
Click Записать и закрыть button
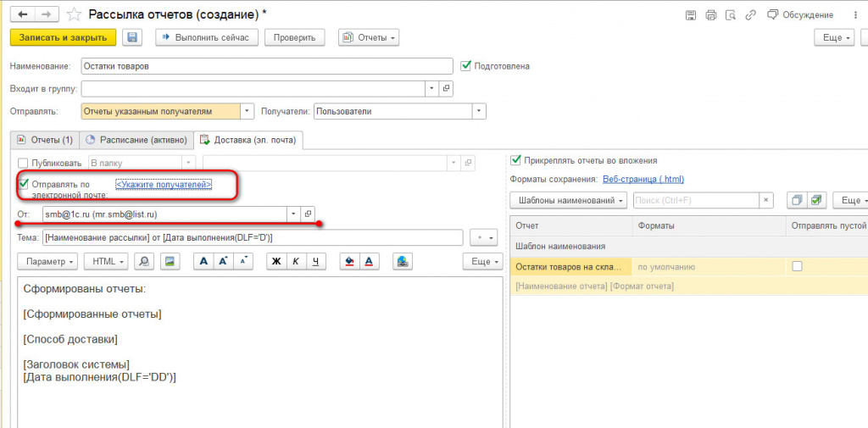click(x=63, y=37)
